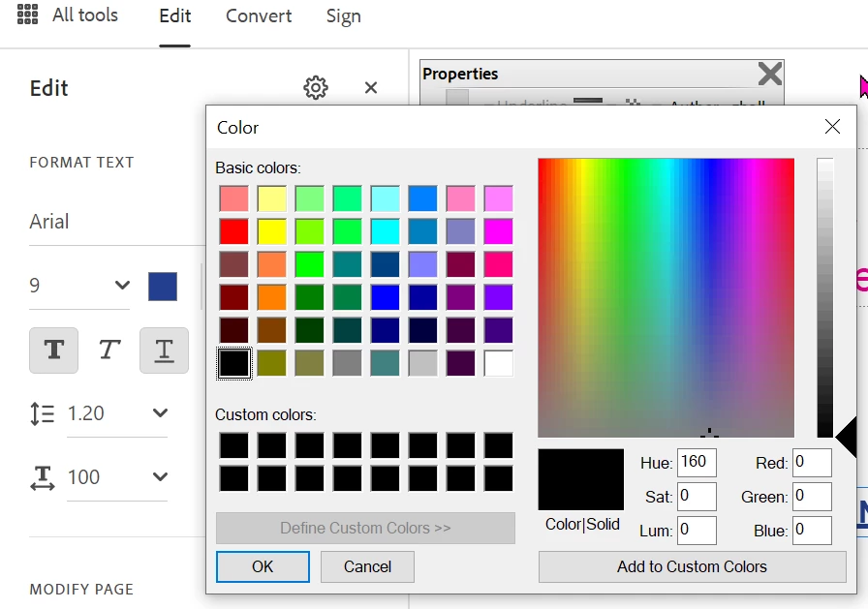Select pure blue basic color swatch
868x609 pixels.
(385, 297)
